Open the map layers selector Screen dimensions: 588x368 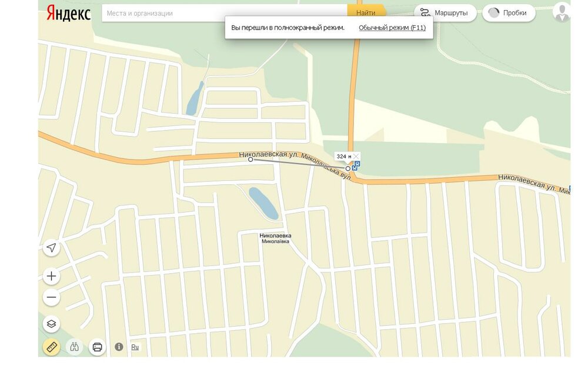point(52,323)
